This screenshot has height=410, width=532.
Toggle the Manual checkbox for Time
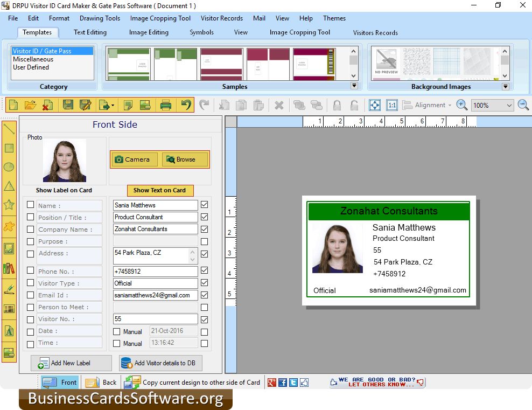point(116,344)
